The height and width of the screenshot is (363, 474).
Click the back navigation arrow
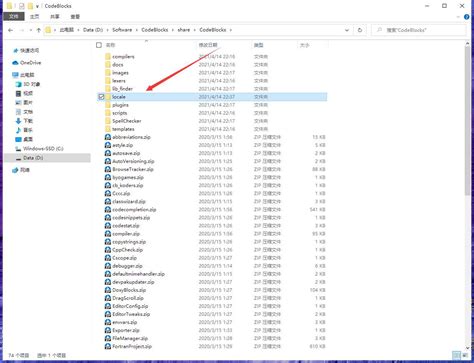(11, 30)
